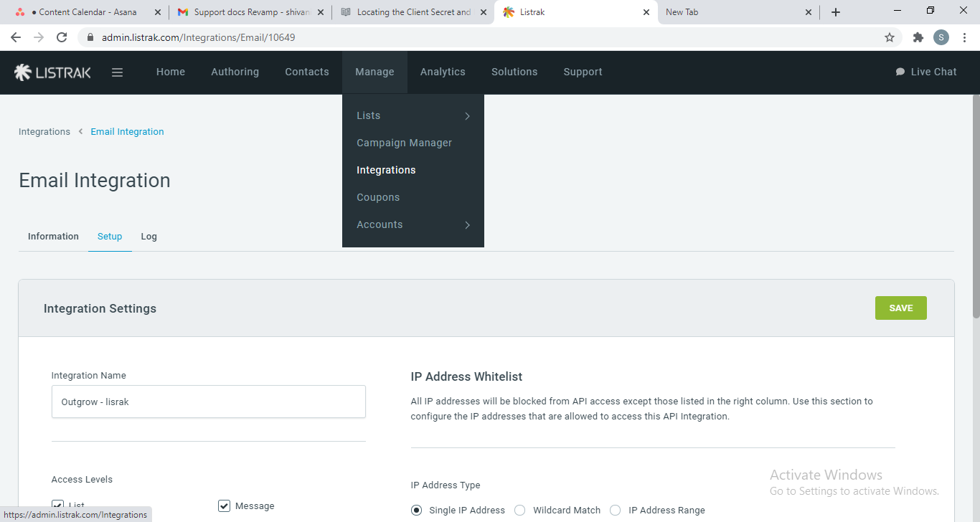Open the Analytics menu
This screenshot has width=980, height=522.
click(443, 72)
